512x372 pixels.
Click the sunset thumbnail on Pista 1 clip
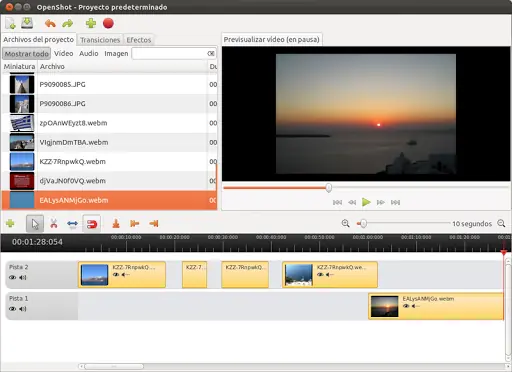coord(385,306)
